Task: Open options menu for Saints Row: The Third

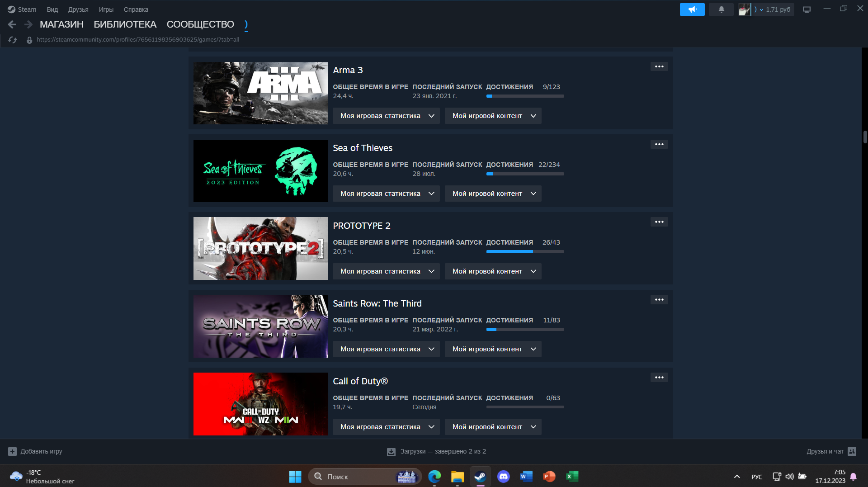Action: pyautogui.click(x=659, y=300)
